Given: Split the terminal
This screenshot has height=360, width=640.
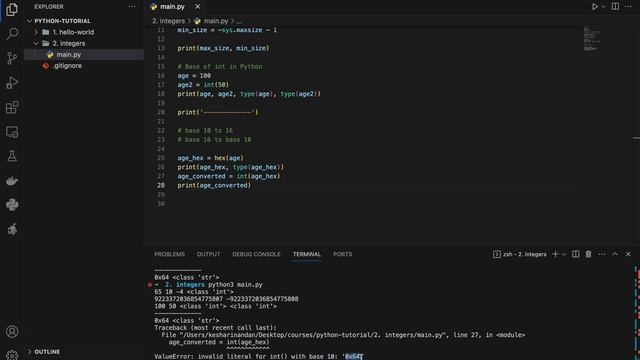Looking at the screenshot, I should [576, 254].
